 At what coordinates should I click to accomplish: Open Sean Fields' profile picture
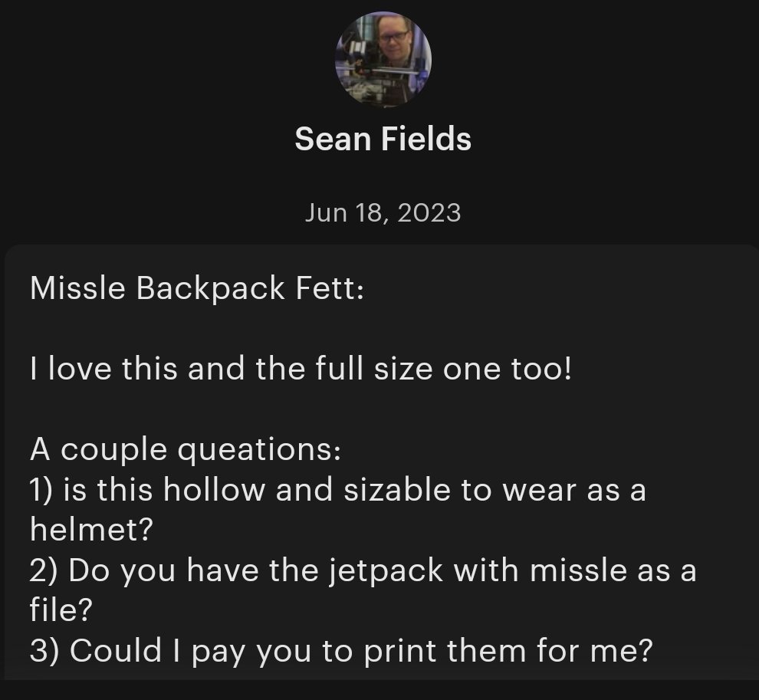coord(383,59)
